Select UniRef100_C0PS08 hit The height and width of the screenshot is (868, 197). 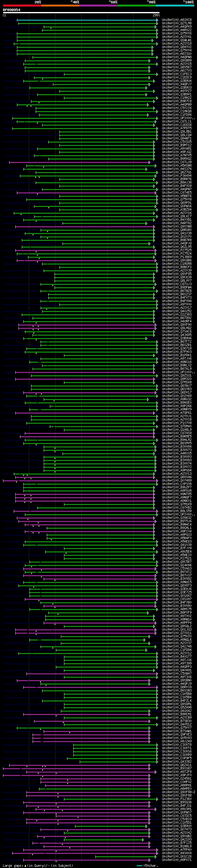point(177,484)
